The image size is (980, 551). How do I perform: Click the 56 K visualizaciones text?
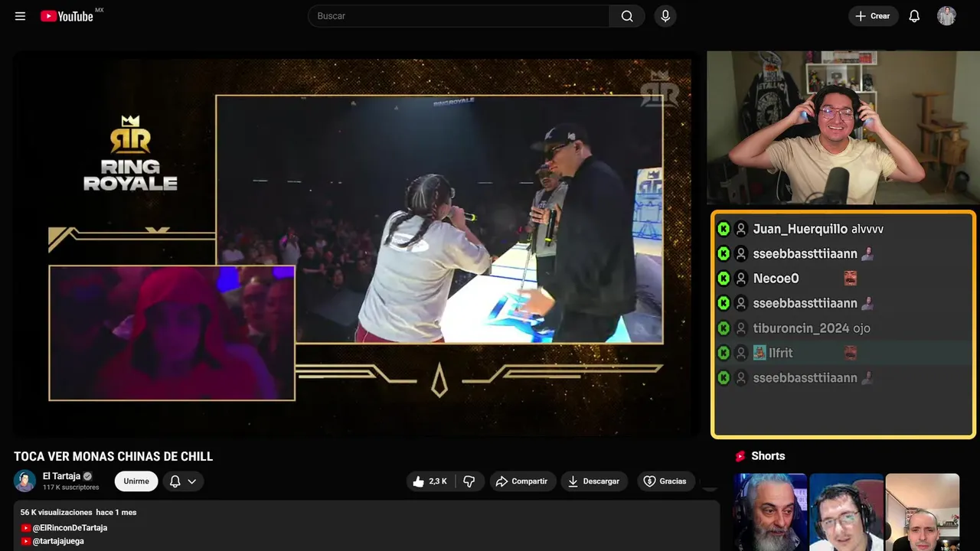pos(57,512)
